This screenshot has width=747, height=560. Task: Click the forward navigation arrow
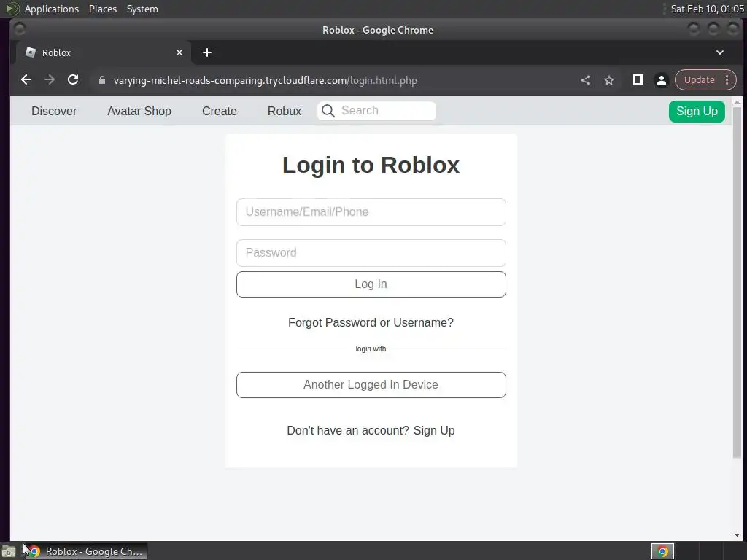(x=50, y=80)
